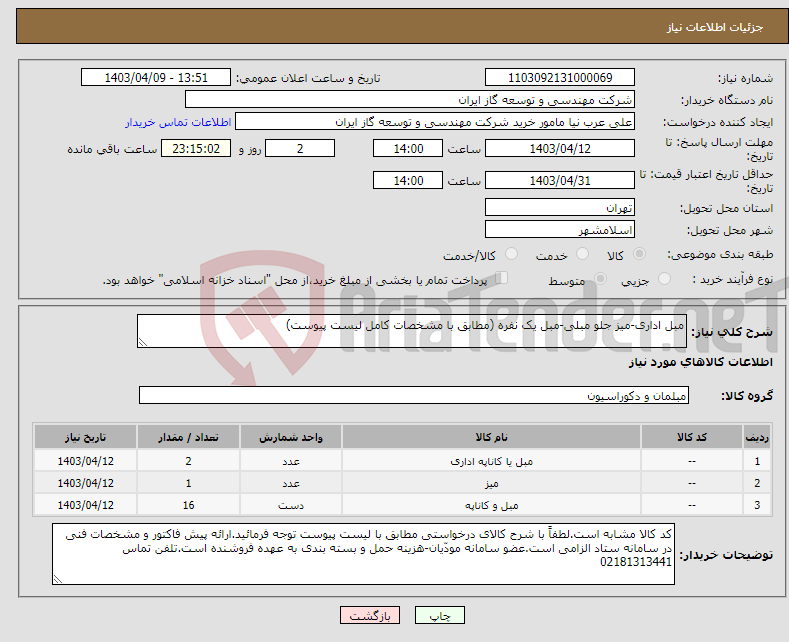Select the کالا radio button
Viewport: 789px width, 642px height.
[639, 254]
